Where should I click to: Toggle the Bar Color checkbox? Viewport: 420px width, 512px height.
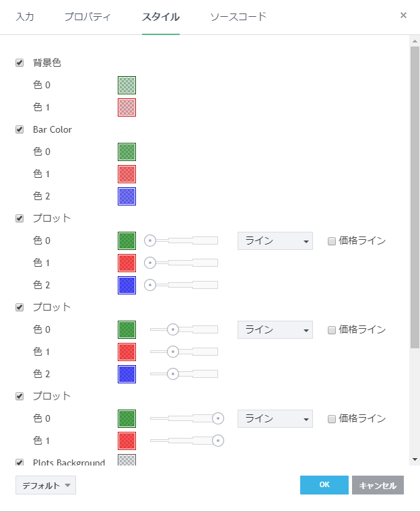(x=20, y=129)
